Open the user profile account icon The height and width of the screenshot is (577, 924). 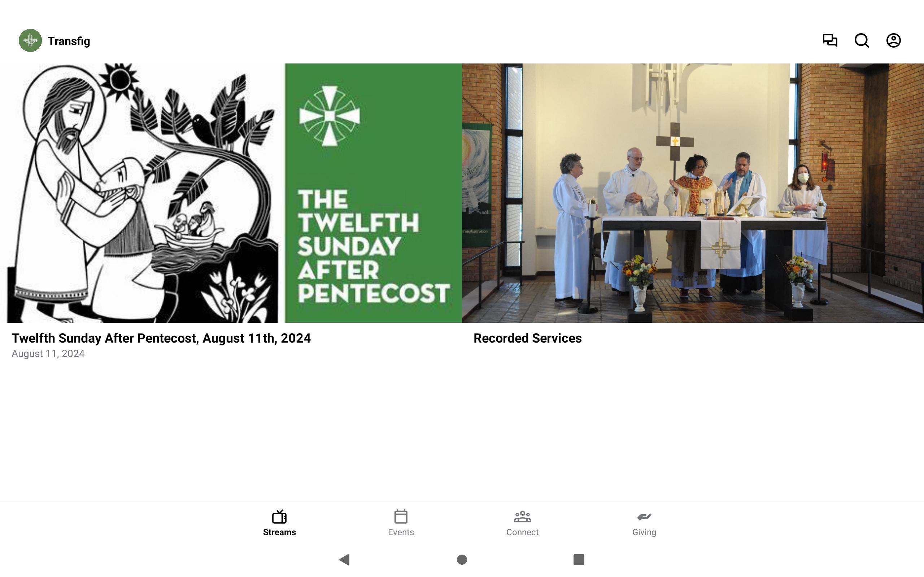pos(893,40)
